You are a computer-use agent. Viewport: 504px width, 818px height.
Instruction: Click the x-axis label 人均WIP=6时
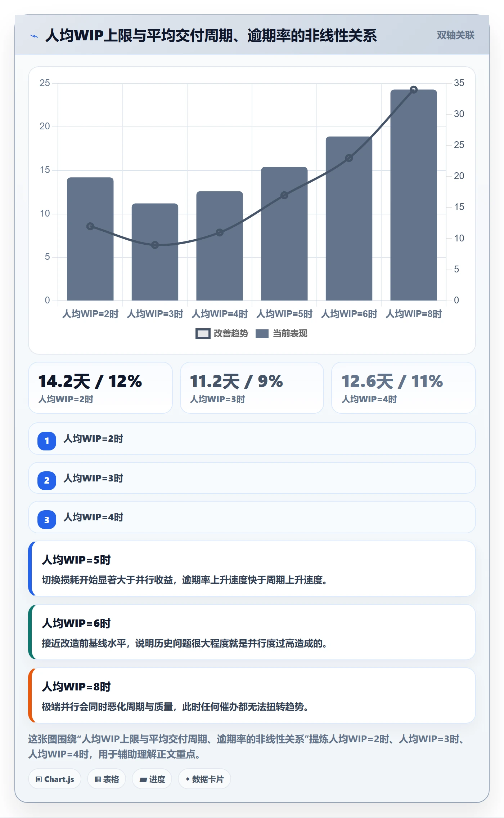coord(349,314)
